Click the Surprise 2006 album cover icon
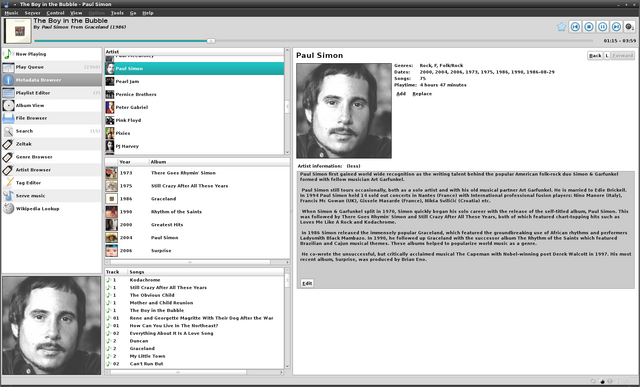Screen dimensions: 640x387 (111, 251)
